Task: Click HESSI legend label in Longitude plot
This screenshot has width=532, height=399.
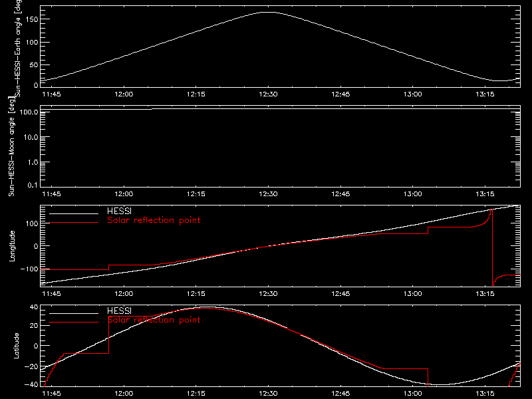Action: [x=119, y=211]
